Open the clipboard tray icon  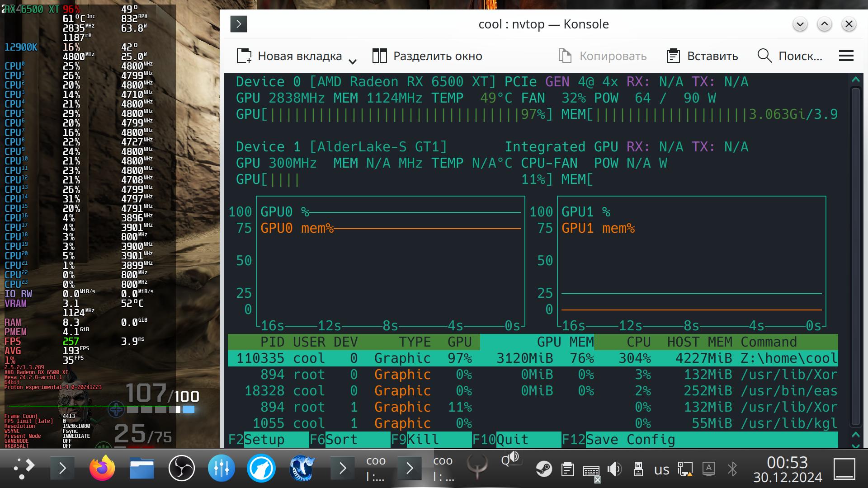(x=568, y=469)
